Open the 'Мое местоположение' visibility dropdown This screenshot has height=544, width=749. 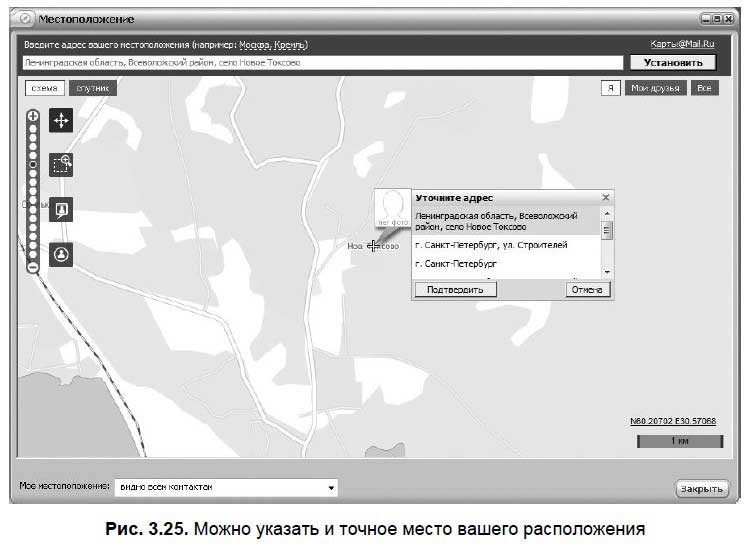(226, 487)
